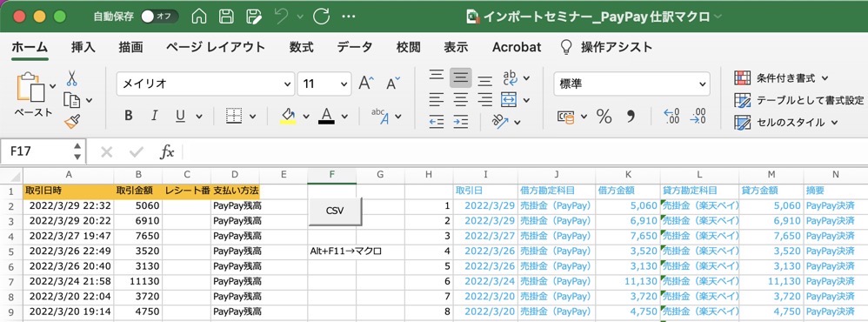The image size is (868, 322).
Task: Open the font color dropdown arrow
Action: [344, 117]
